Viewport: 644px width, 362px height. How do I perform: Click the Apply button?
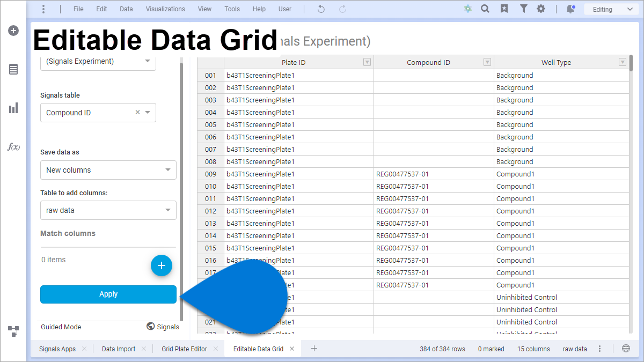tap(108, 294)
